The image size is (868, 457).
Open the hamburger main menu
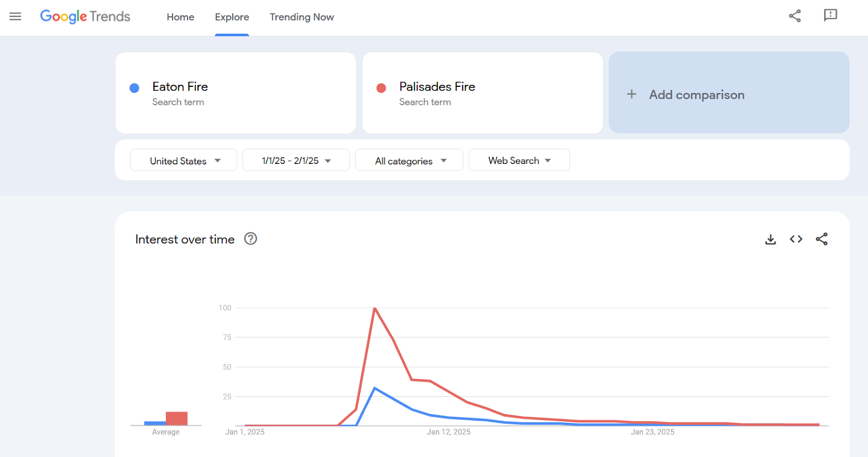[x=15, y=16]
